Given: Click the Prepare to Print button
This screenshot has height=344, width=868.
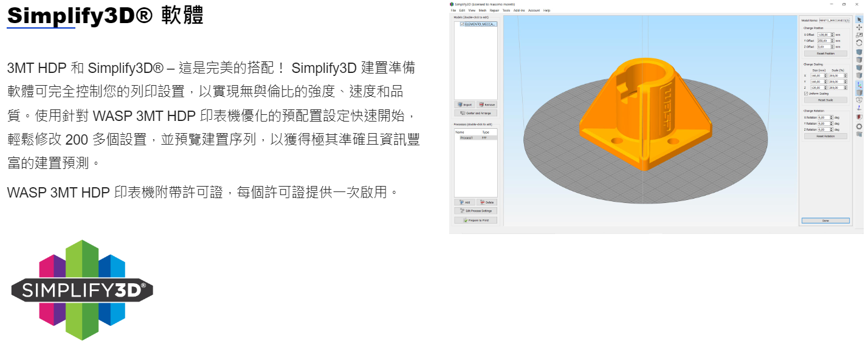Looking at the screenshot, I should (476, 220).
